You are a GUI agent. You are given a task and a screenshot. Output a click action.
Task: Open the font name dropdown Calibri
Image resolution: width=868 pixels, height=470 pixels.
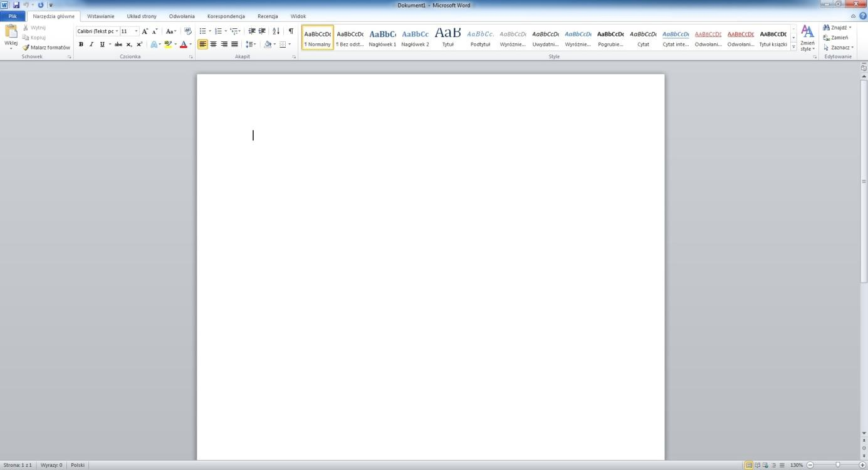[117, 31]
